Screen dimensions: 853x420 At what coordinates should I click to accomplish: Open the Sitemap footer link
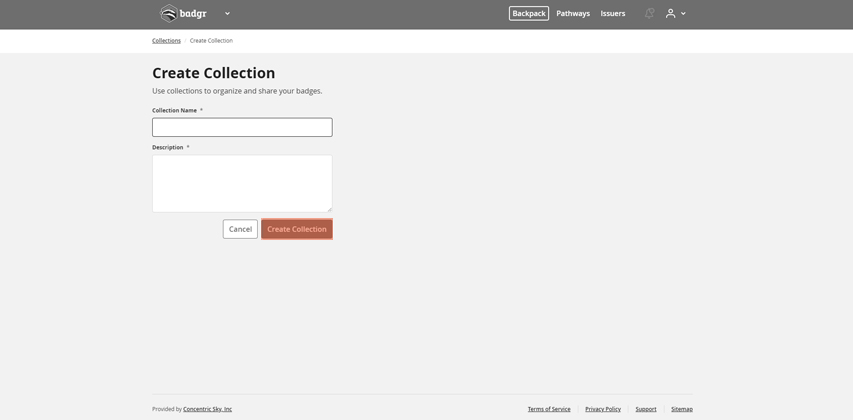pos(682,409)
